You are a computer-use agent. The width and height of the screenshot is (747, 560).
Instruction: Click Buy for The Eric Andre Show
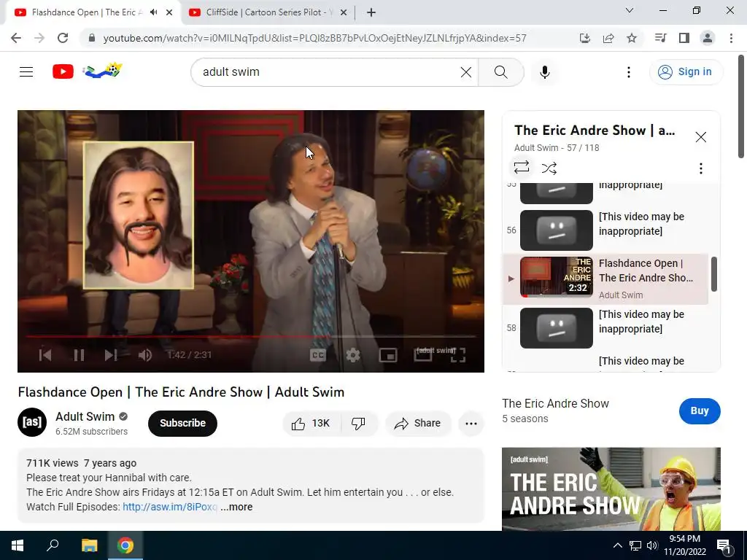(699, 411)
